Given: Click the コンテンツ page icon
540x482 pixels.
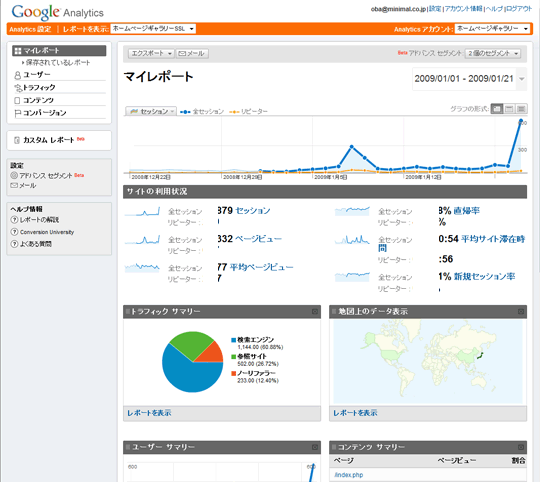Looking at the screenshot, I should click(x=17, y=101).
